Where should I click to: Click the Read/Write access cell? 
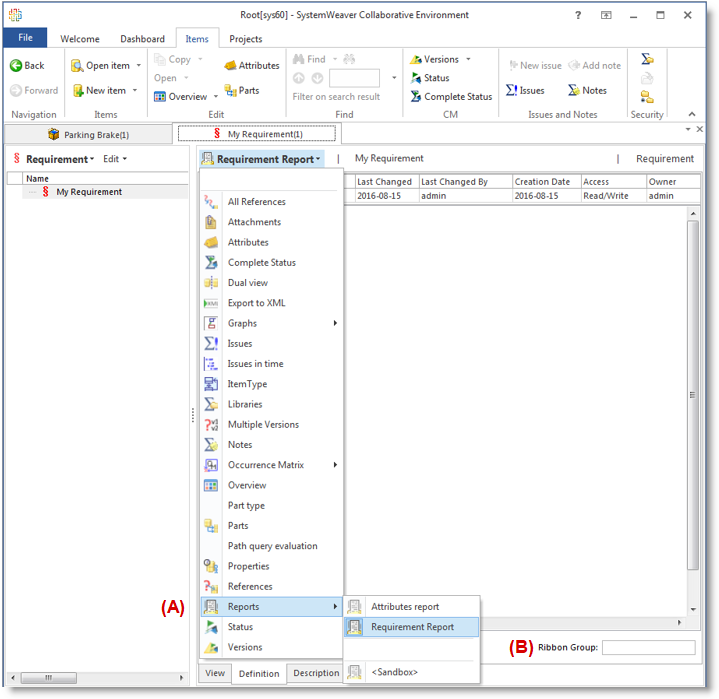tap(614, 196)
